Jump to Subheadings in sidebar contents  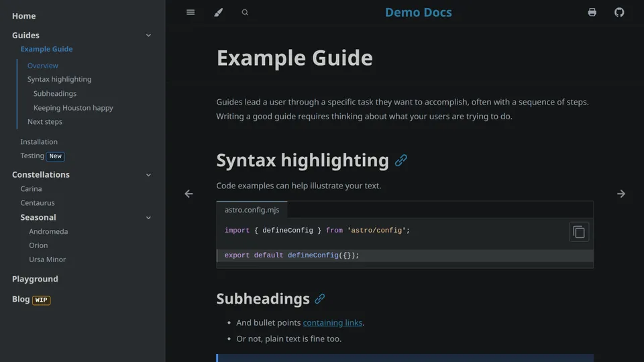55,94
